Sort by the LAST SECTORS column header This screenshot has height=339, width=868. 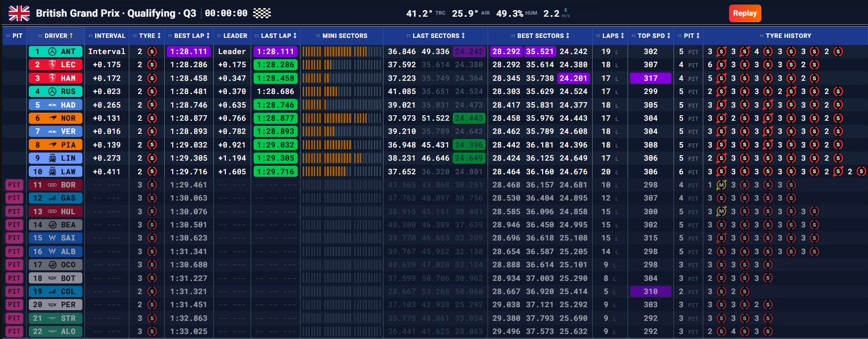(436, 36)
